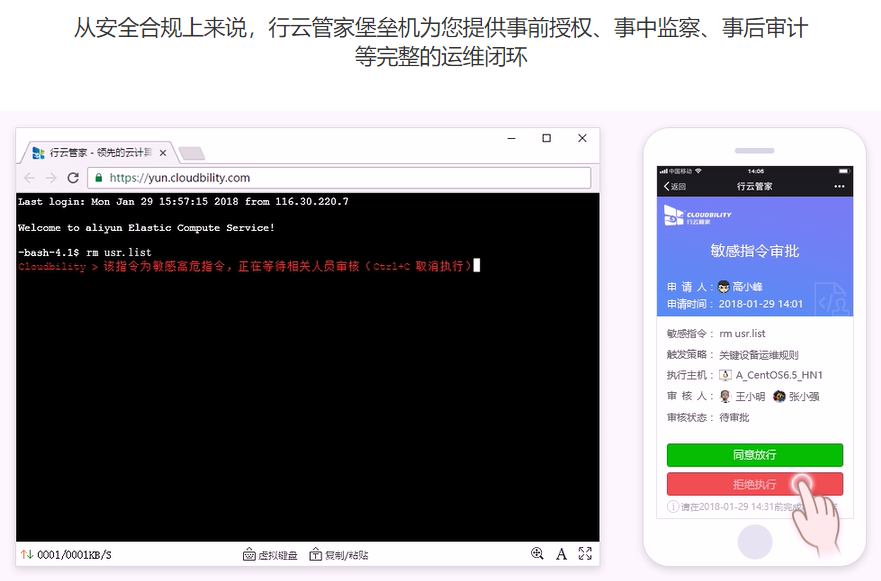This screenshot has height=581, width=881.
Task: Click the phone title 行云管家
Action: [755, 187]
